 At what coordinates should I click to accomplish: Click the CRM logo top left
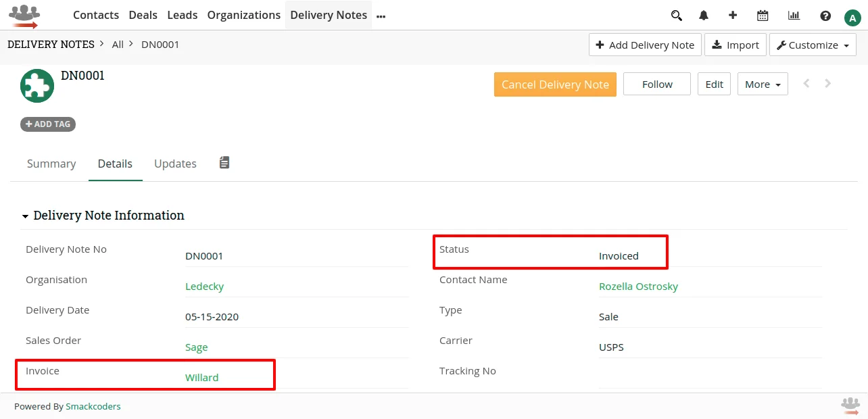click(26, 15)
